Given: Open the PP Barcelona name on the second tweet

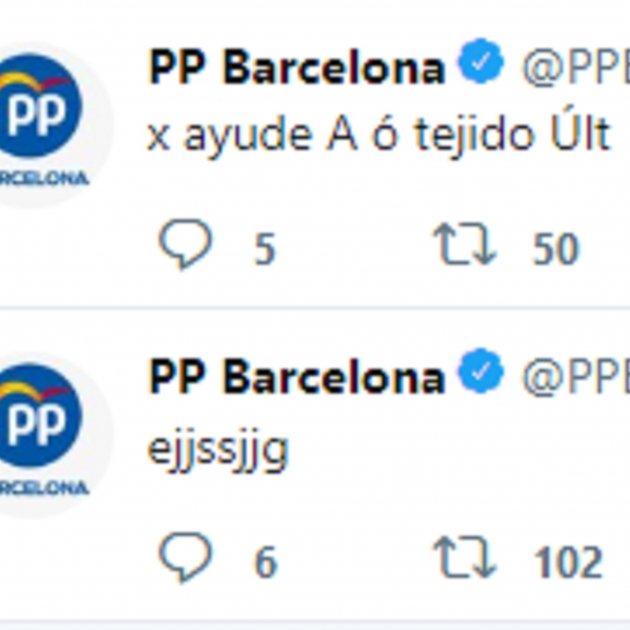Looking at the screenshot, I should 297,376.
